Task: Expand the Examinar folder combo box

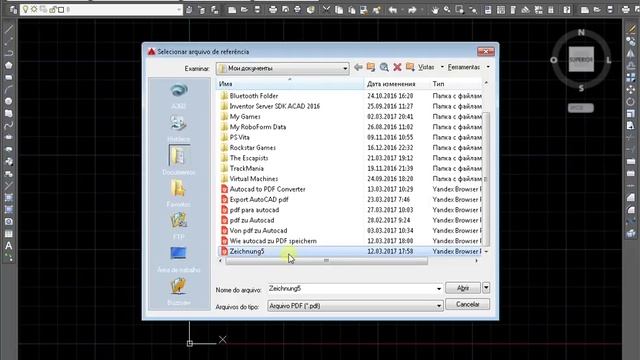Action: [x=345, y=68]
